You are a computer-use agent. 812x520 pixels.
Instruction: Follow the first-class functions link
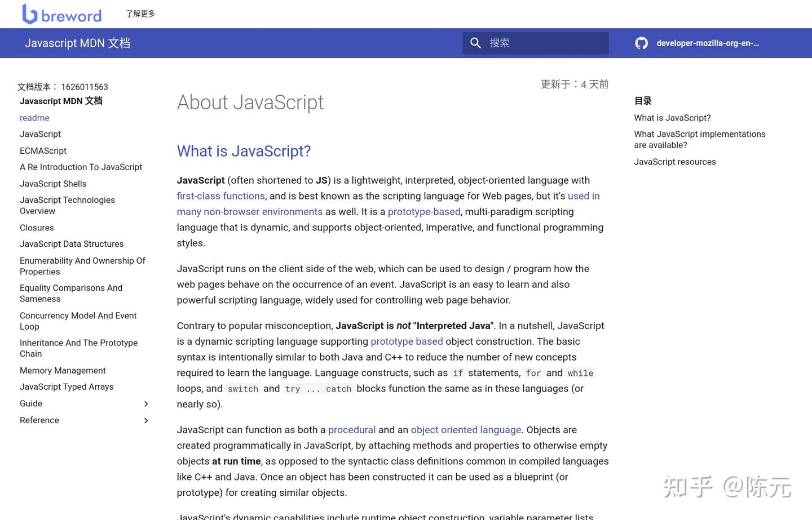coord(220,196)
